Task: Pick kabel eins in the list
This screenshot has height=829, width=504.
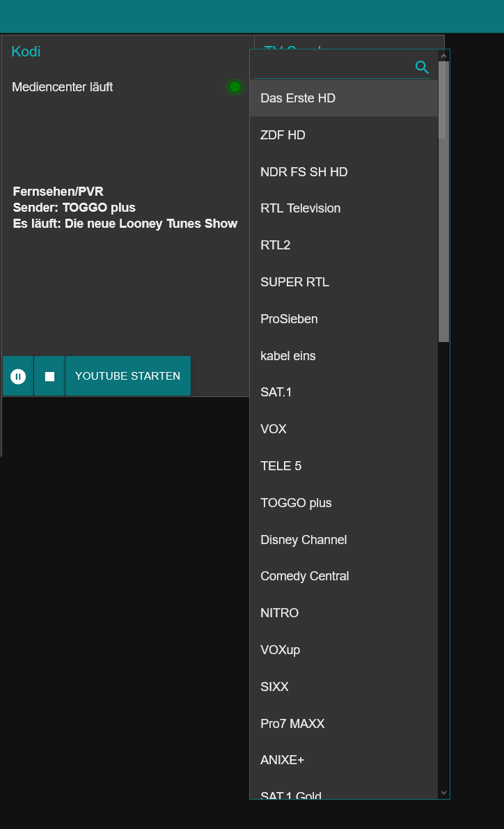Action: click(x=344, y=356)
